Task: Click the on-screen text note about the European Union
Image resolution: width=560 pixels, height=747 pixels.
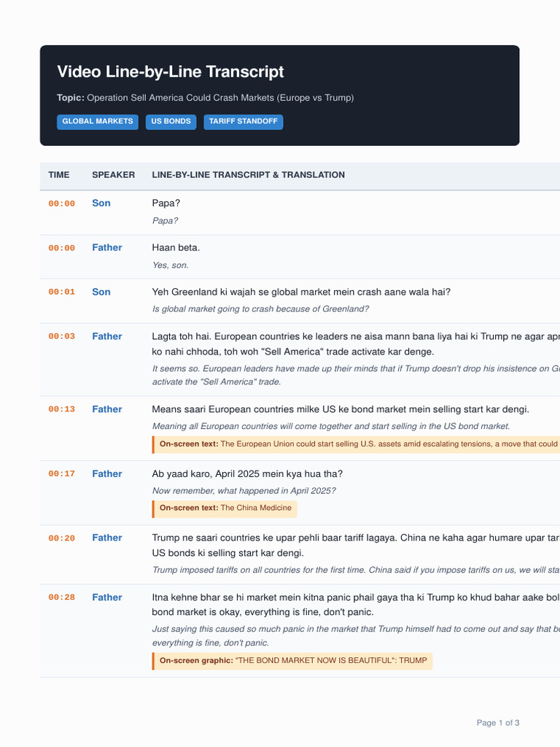Action: point(356,444)
